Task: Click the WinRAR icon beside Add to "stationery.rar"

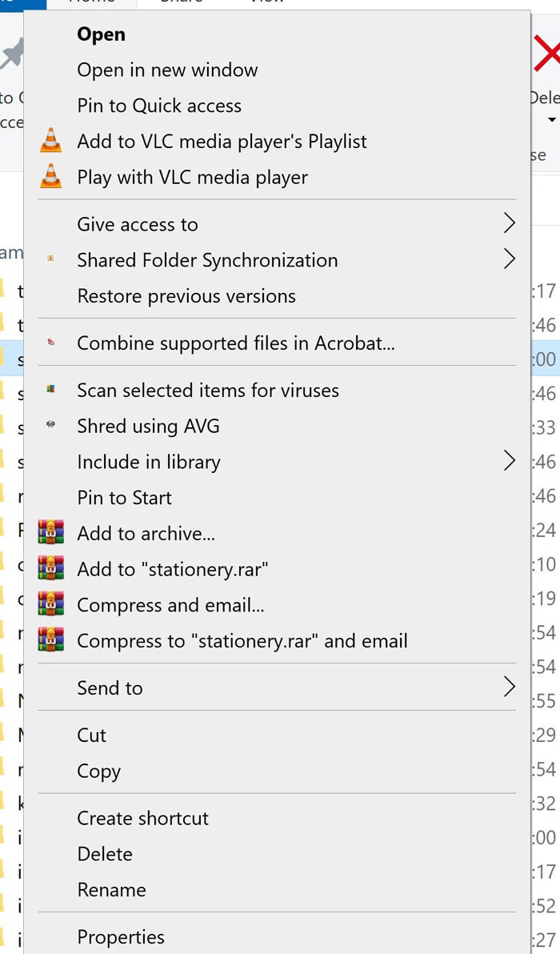Action: (50, 568)
